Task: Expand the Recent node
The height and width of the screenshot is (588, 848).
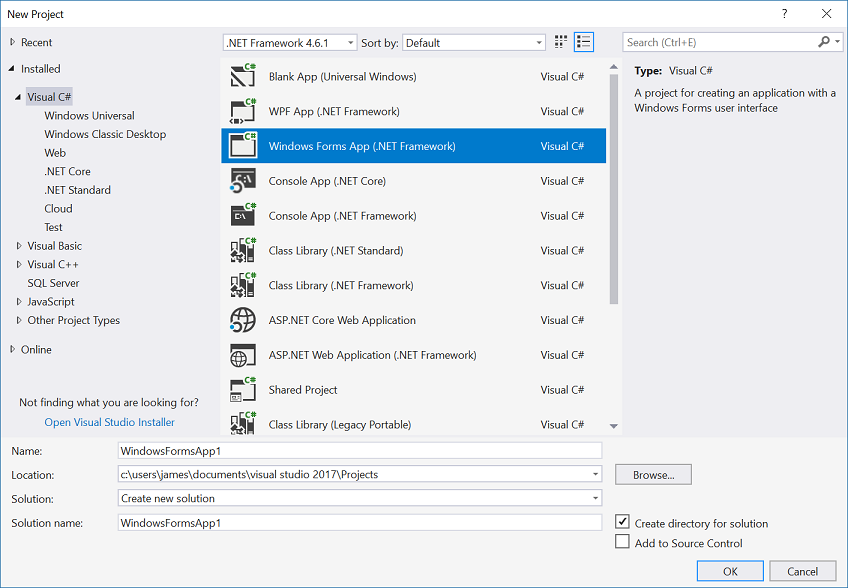Action: click(12, 42)
